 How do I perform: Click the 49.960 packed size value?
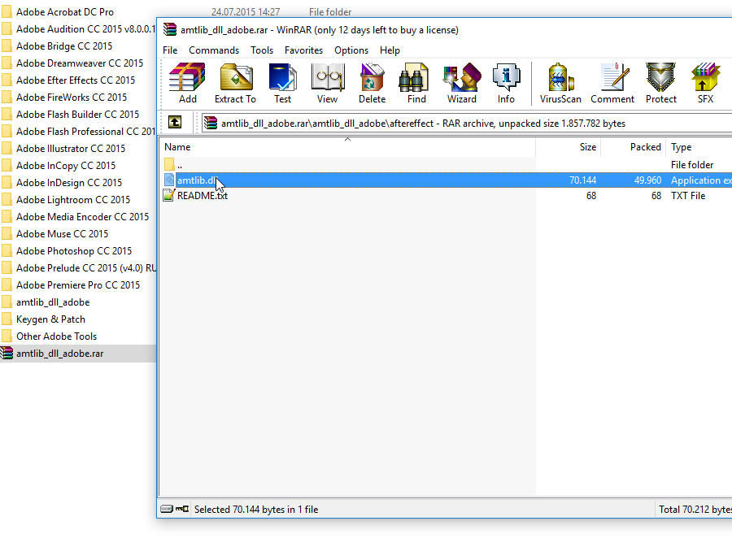[647, 180]
